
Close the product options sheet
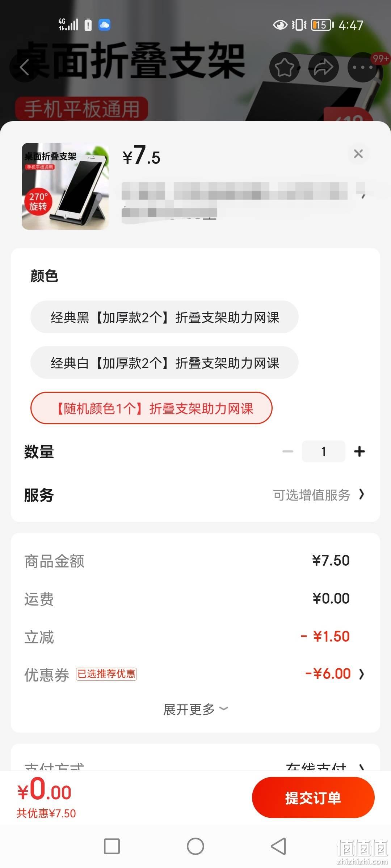coord(358,154)
